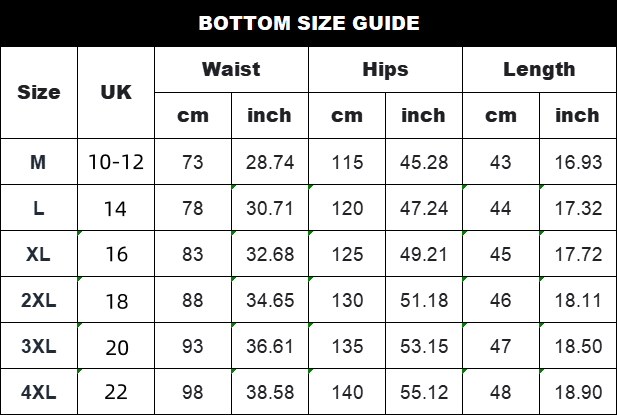Select the hips 55.12 inch cell
617x415 pixels.
(x=424, y=392)
